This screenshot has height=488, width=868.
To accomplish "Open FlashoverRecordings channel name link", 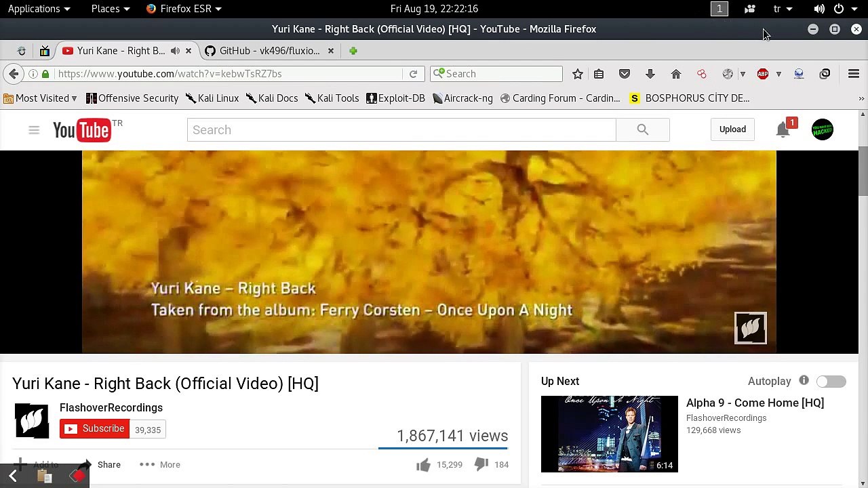I will pyautogui.click(x=111, y=408).
